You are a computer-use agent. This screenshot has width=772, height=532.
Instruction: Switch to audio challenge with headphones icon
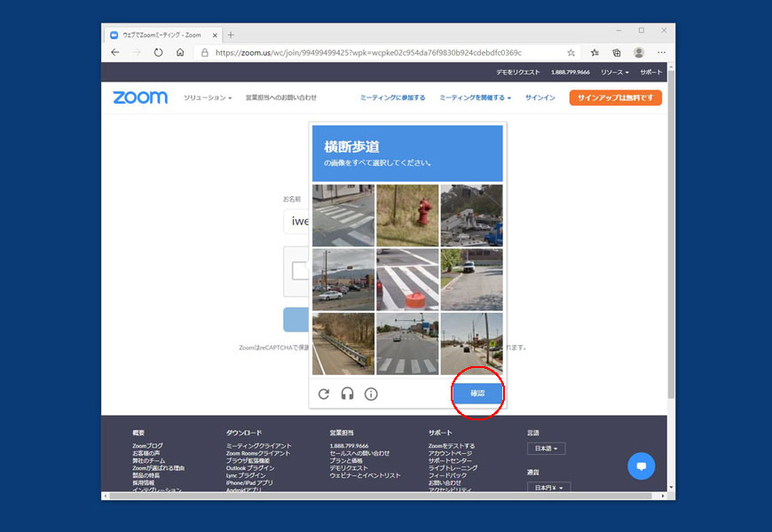[348, 394]
